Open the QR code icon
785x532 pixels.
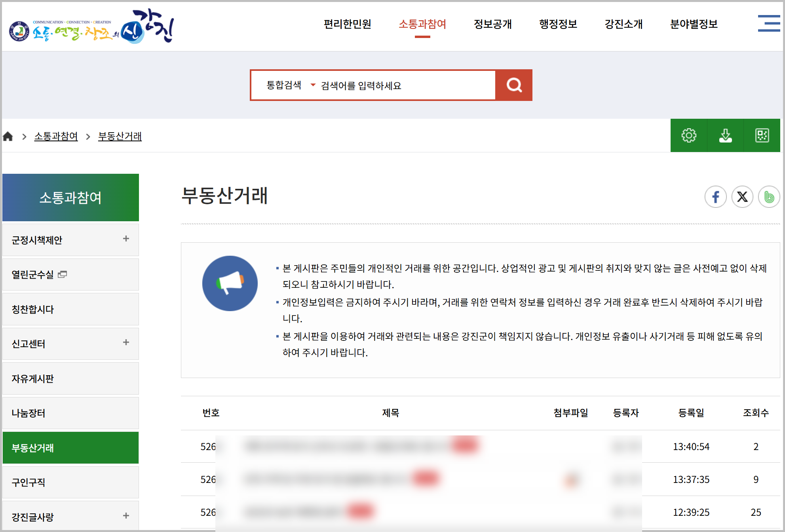click(762, 135)
